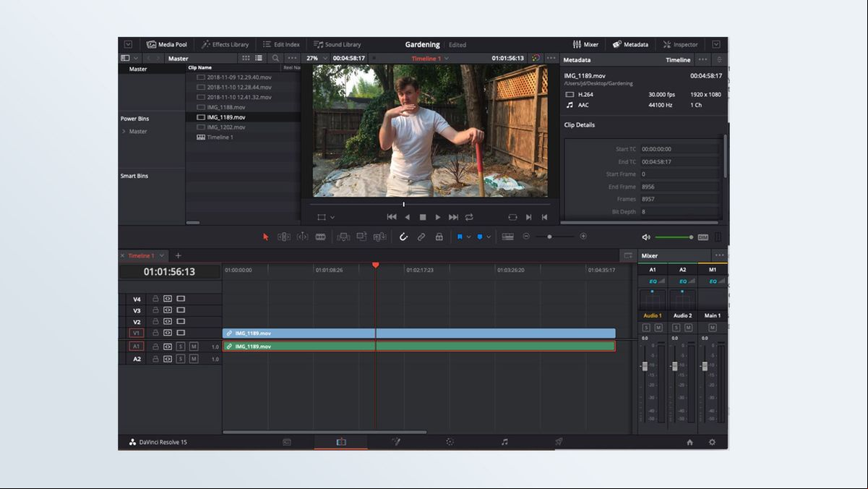This screenshot has height=489, width=868.
Task: Click the Audio 1 mixer fader
Action: 645,366
